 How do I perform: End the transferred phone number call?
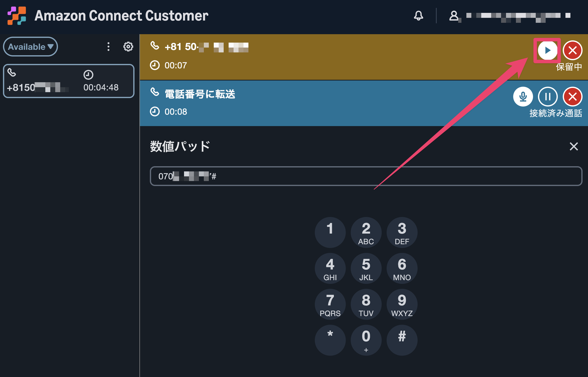(x=572, y=97)
